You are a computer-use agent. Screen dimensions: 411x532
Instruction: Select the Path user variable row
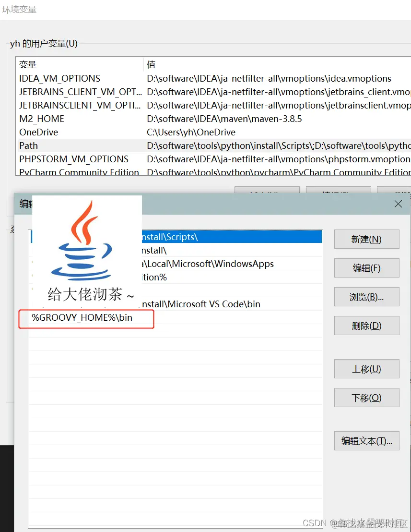213,145
